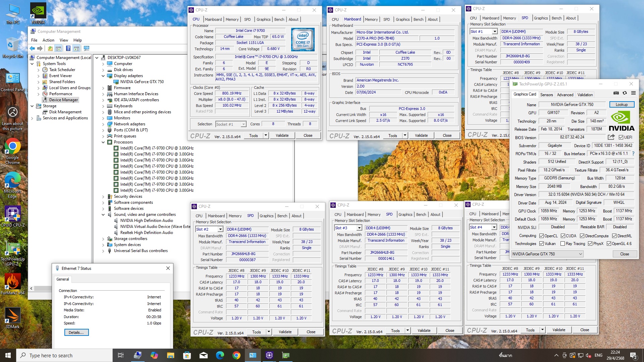Open Action menu in Computer Management
Viewport: 644px width, 362px height.
tap(48, 40)
